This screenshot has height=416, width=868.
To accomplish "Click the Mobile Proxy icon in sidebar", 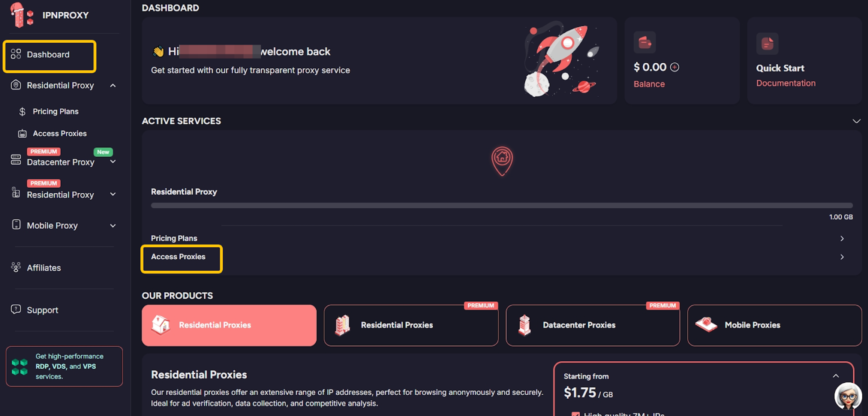I will 15,225.
